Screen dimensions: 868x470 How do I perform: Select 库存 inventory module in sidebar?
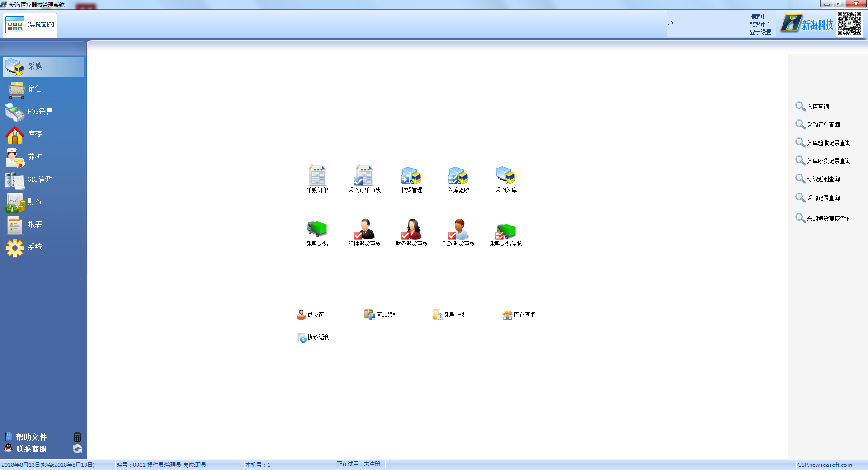43,134
